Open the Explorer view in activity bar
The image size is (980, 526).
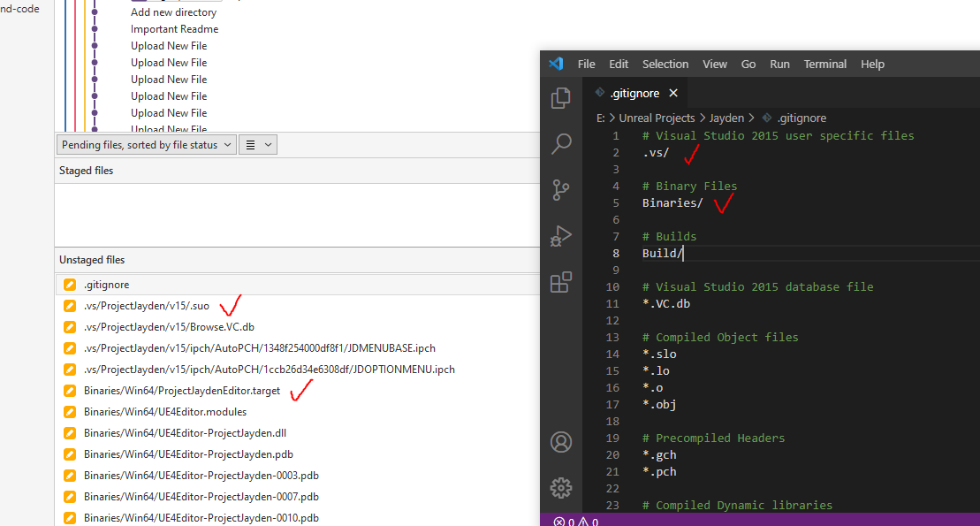point(561,98)
